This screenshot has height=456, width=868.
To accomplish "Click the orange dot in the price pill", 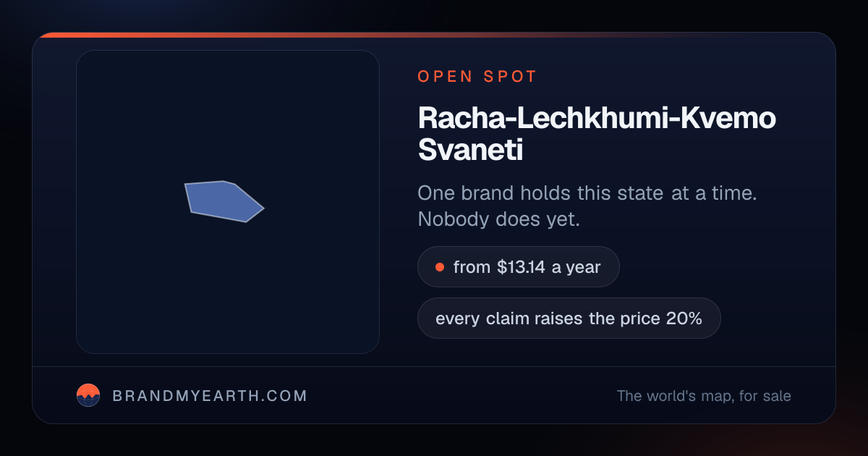I will [439, 267].
